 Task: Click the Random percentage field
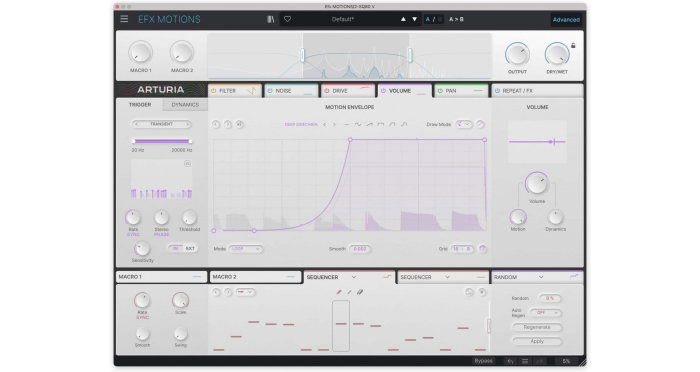click(550, 298)
